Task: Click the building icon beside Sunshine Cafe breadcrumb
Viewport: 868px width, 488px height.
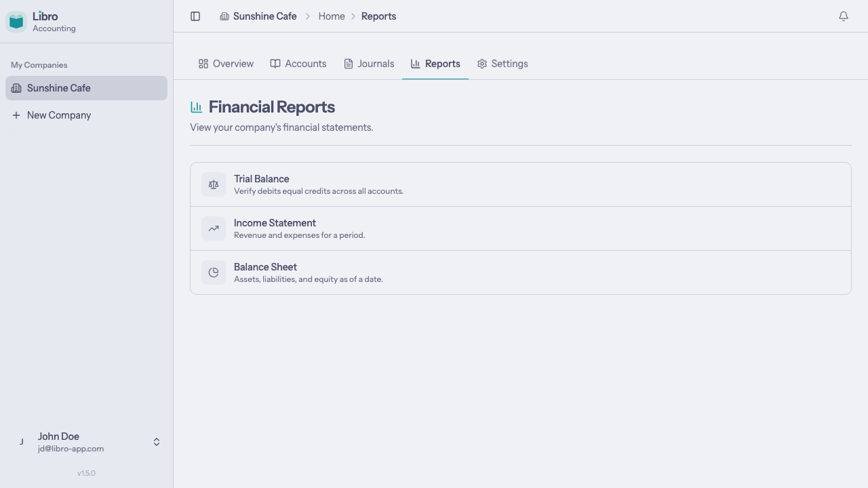Action: pyautogui.click(x=224, y=16)
